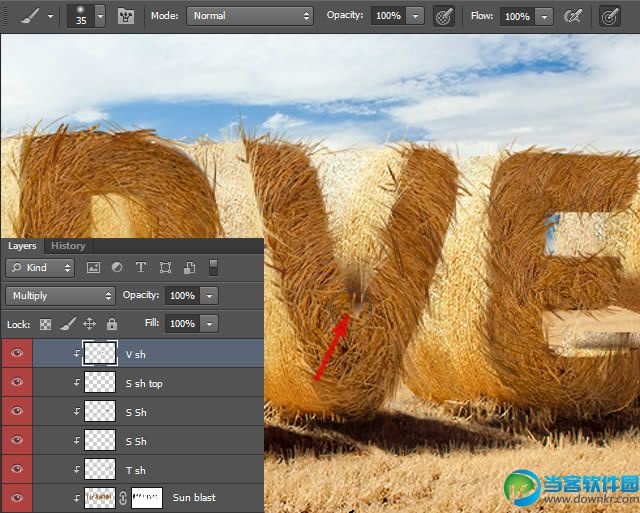
Task: Hide the Sun blast layer
Action: pos(16,498)
